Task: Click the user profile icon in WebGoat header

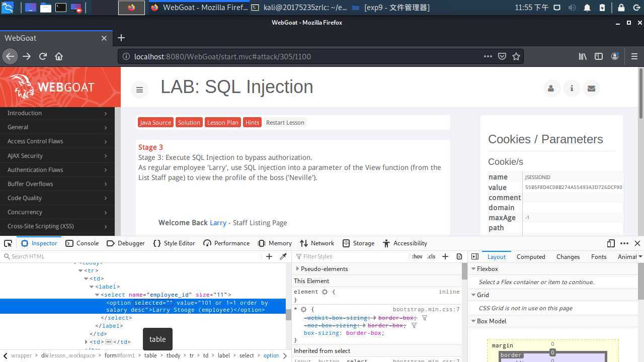Action: click(551, 88)
